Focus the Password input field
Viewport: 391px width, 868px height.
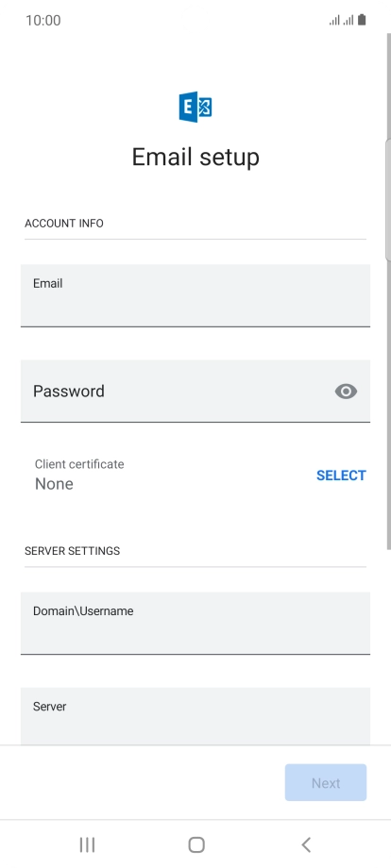tap(195, 391)
